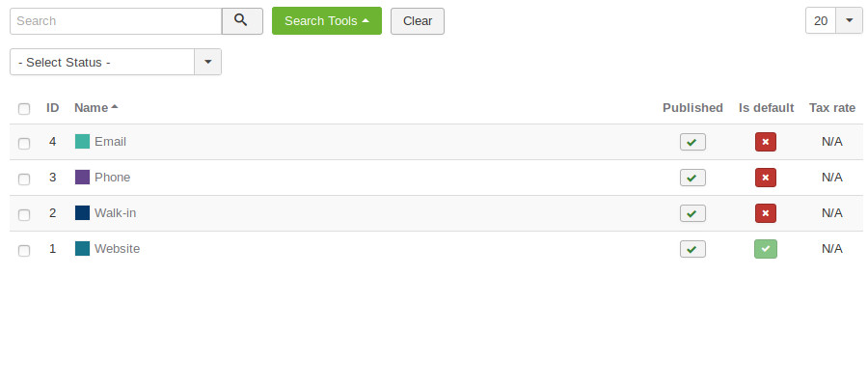Image resolution: width=868 pixels, height=386 pixels.
Task: Tick the checkbox for the Email row
Action: pos(24,143)
